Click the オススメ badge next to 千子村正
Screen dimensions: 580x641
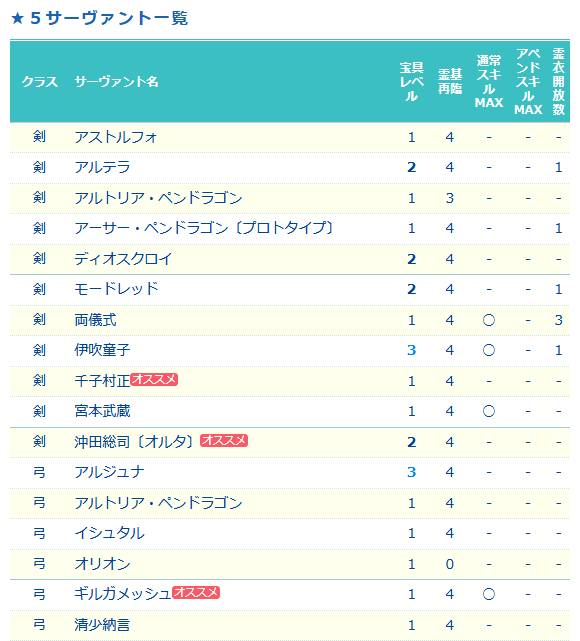[x=154, y=379]
